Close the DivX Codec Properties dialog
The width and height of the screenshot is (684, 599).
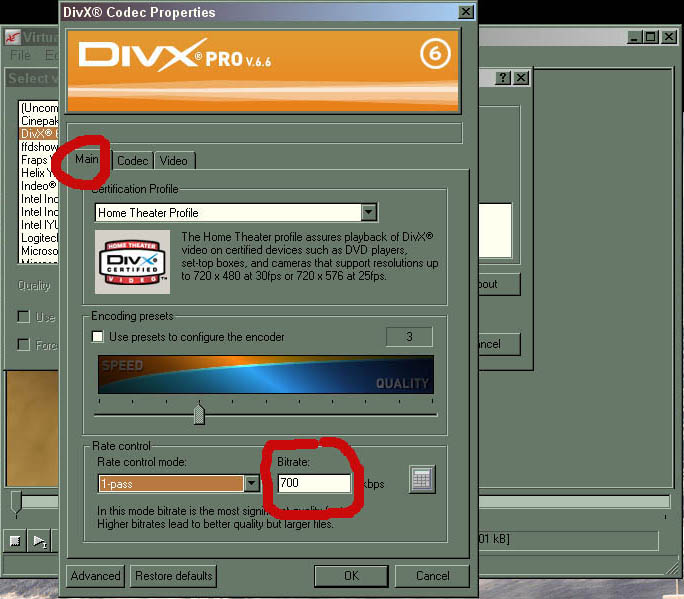point(466,12)
